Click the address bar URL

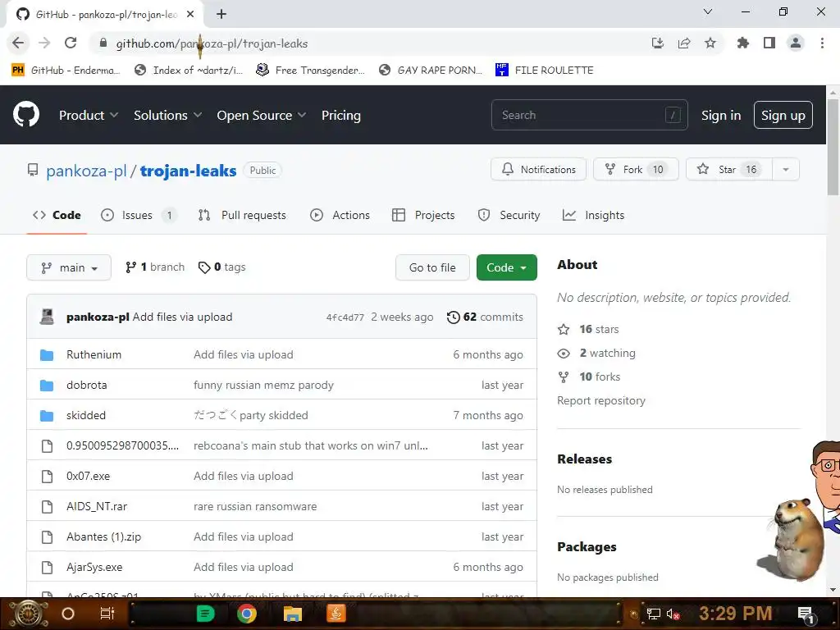[x=212, y=43]
